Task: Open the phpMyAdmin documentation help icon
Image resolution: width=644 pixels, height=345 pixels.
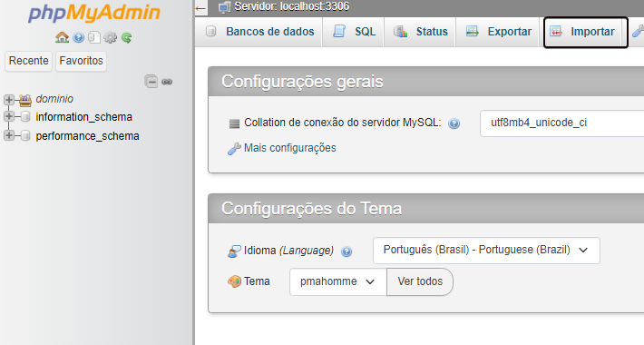Action: pyautogui.click(x=78, y=38)
